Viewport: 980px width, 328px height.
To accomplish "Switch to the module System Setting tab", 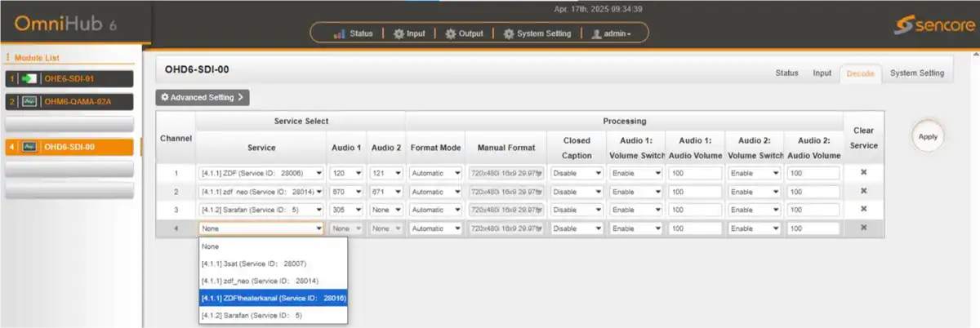I will [x=916, y=73].
